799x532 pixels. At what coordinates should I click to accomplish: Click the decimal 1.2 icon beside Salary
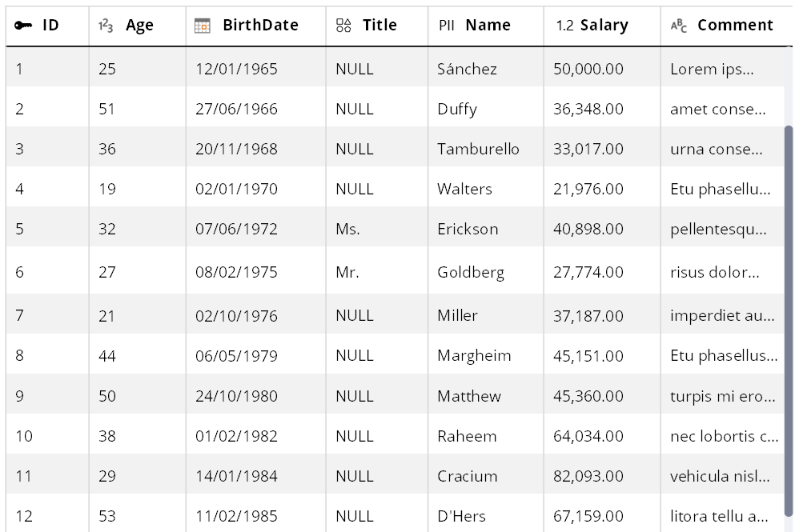pos(564,26)
